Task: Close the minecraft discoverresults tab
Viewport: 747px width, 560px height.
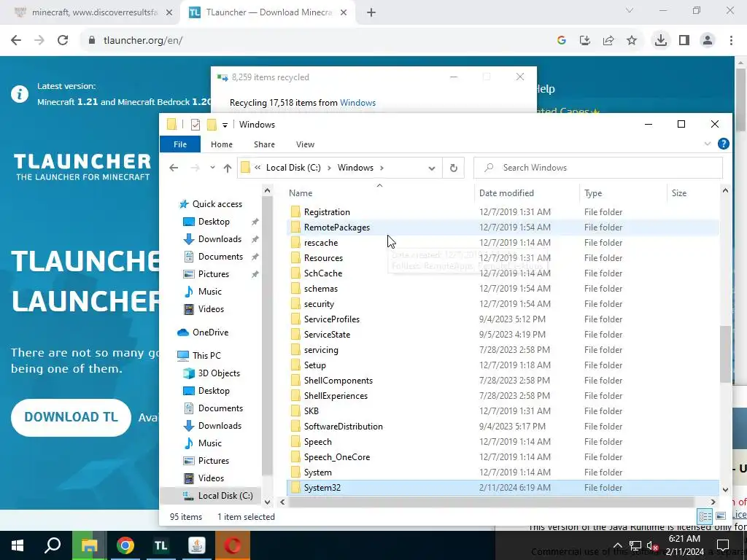Action: [169, 13]
